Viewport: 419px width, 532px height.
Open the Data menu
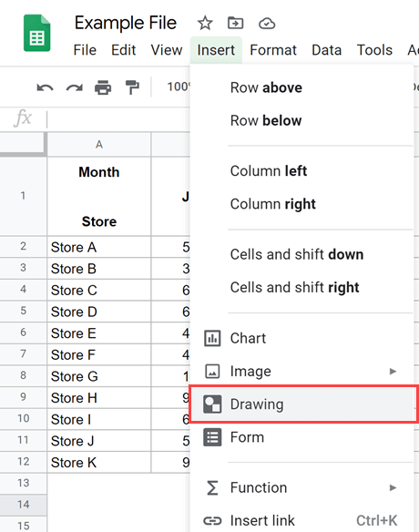point(326,50)
